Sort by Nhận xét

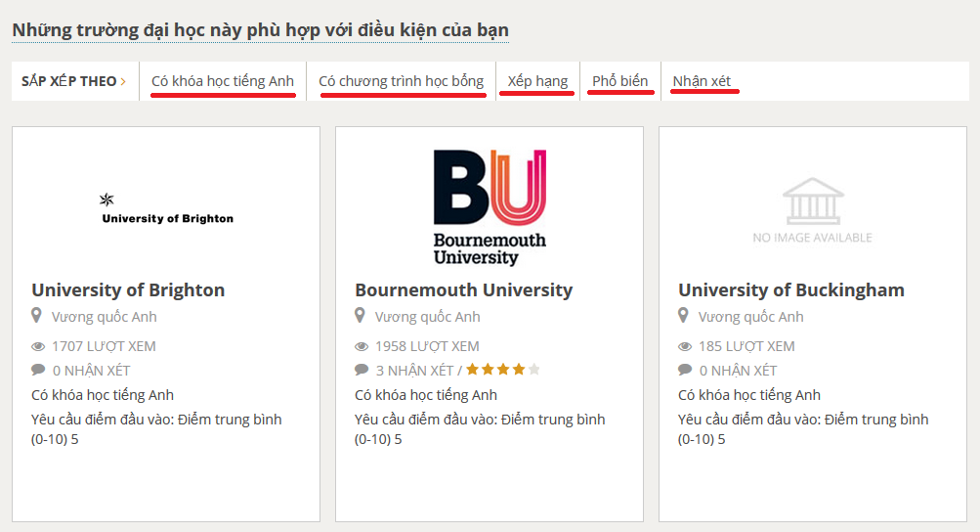pos(702,81)
